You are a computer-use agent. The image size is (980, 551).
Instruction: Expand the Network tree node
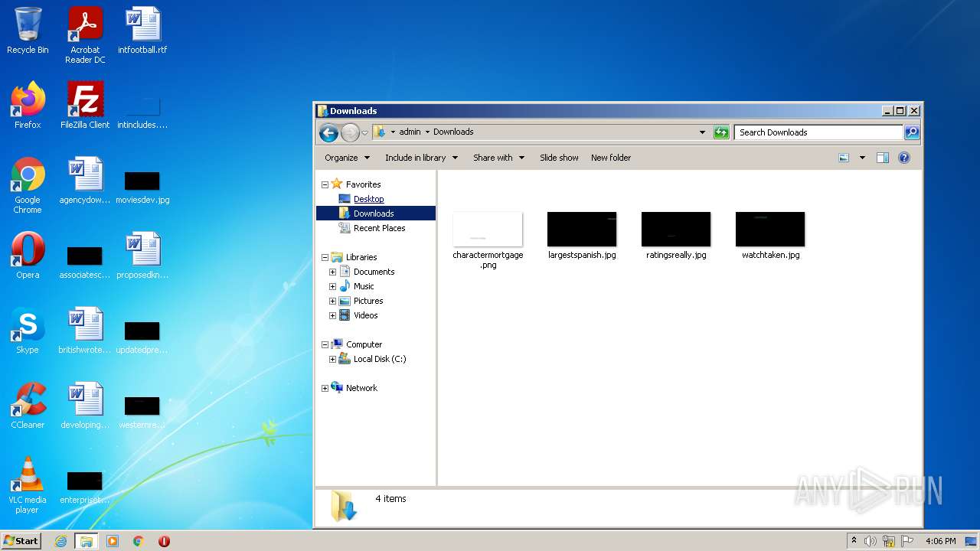pos(325,388)
